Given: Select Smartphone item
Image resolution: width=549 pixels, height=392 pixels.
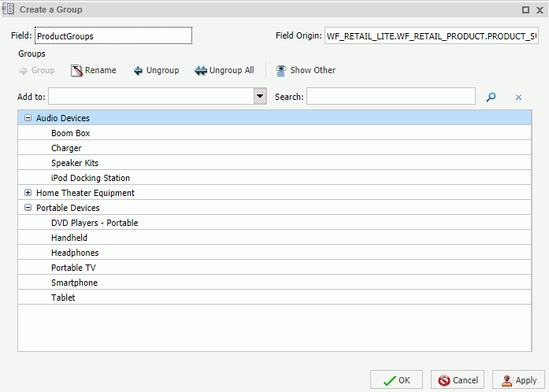Looking at the screenshot, I should 274,283.
